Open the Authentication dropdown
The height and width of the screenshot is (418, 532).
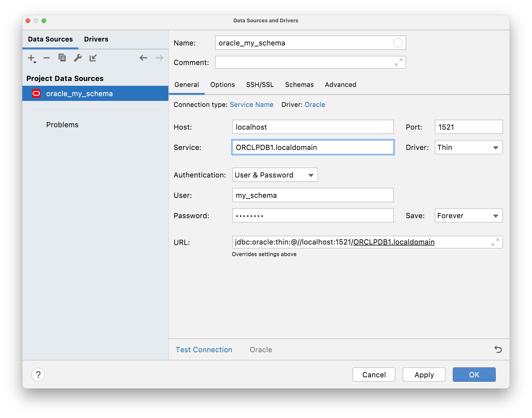(x=275, y=175)
